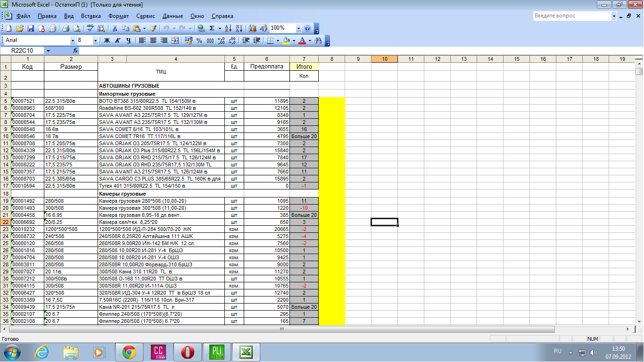Open the Windows Start button
Screen dimensions: 644x362
(x=13, y=352)
